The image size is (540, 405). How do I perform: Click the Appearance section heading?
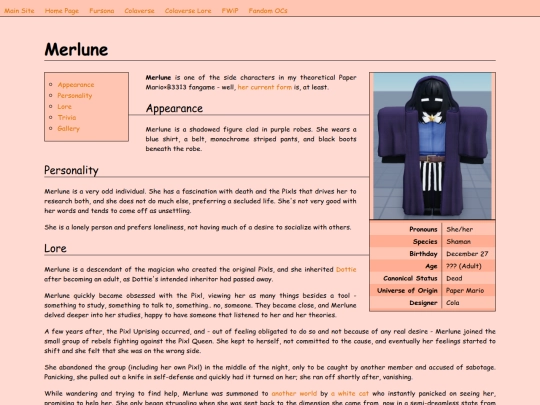[x=174, y=108]
